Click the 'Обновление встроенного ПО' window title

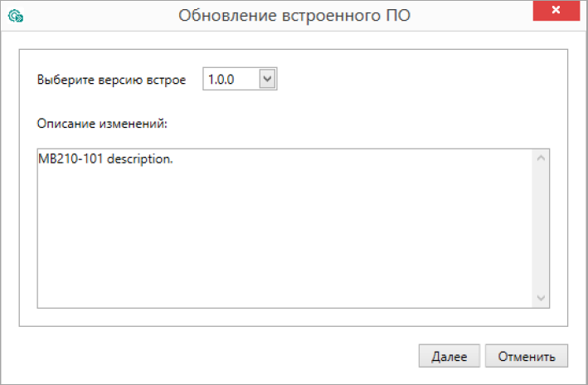pos(294,16)
